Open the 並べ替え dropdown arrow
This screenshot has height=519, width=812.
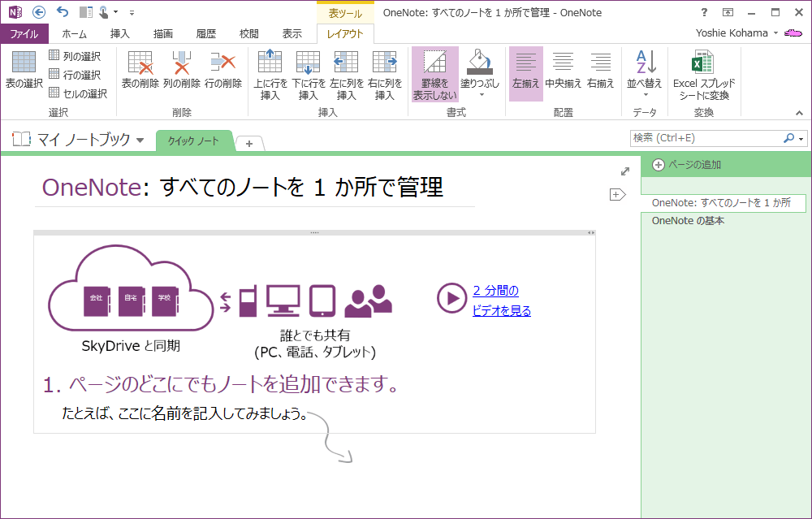(646, 95)
